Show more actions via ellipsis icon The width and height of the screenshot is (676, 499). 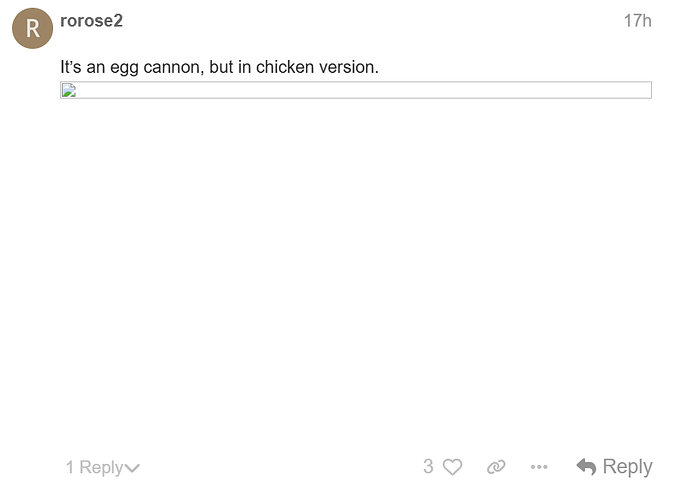[539, 467]
